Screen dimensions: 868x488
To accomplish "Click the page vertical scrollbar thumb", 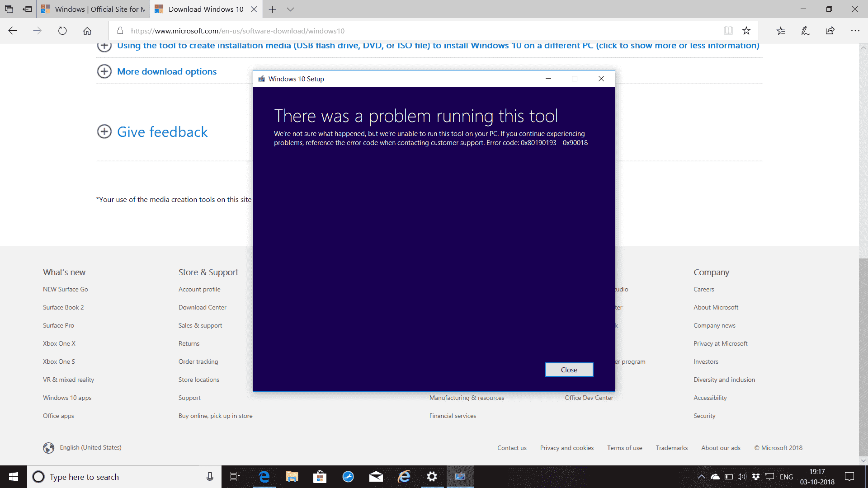I will [863, 357].
